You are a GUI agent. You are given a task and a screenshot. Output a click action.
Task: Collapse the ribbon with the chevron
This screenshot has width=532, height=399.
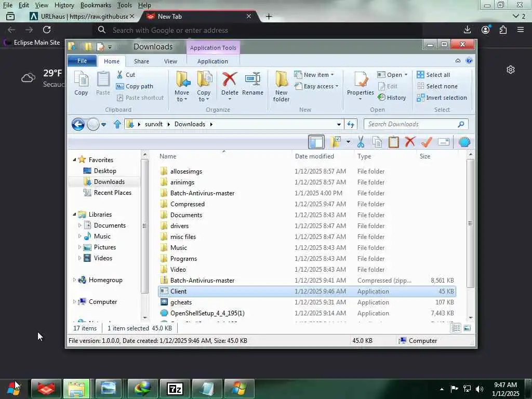coord(458,61)
